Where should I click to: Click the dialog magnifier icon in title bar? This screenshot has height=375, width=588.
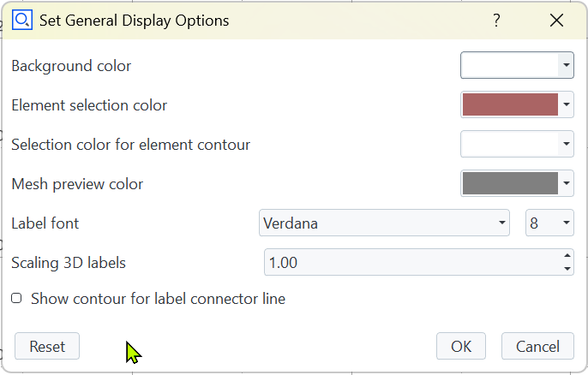click(21, 20)
